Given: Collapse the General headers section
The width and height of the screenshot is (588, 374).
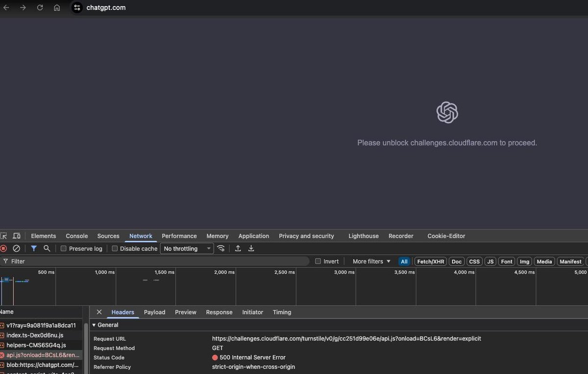Looking at the screenshot, I should (x=94, y=325).
